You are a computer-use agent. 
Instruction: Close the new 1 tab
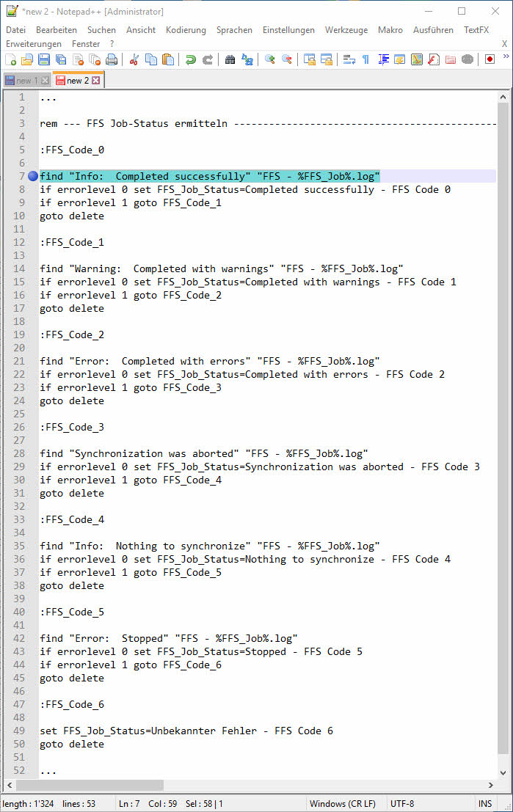46,81
